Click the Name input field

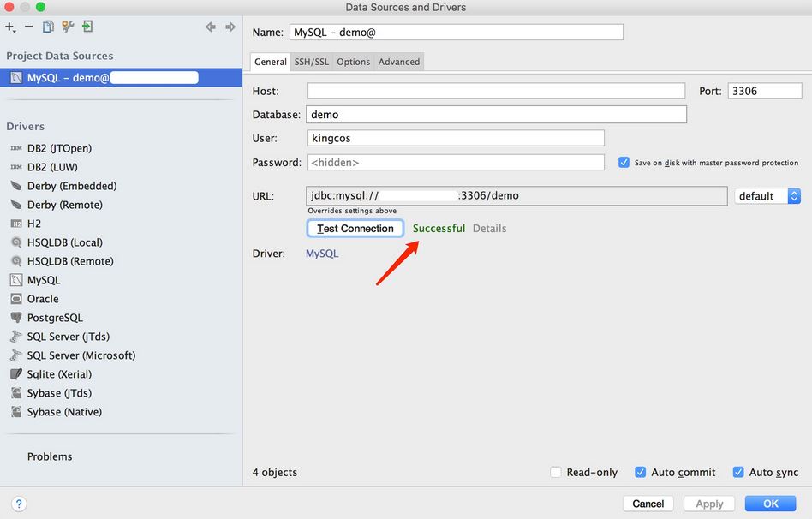tap(457, 32)
